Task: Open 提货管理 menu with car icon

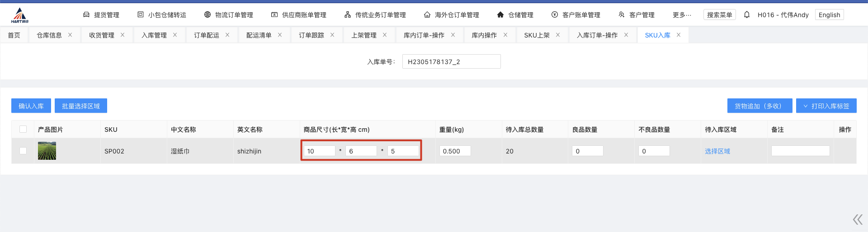Action: 101,15
